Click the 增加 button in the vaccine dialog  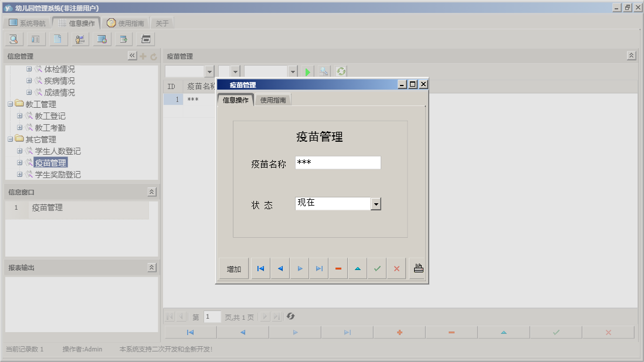(x=233, y=268)
